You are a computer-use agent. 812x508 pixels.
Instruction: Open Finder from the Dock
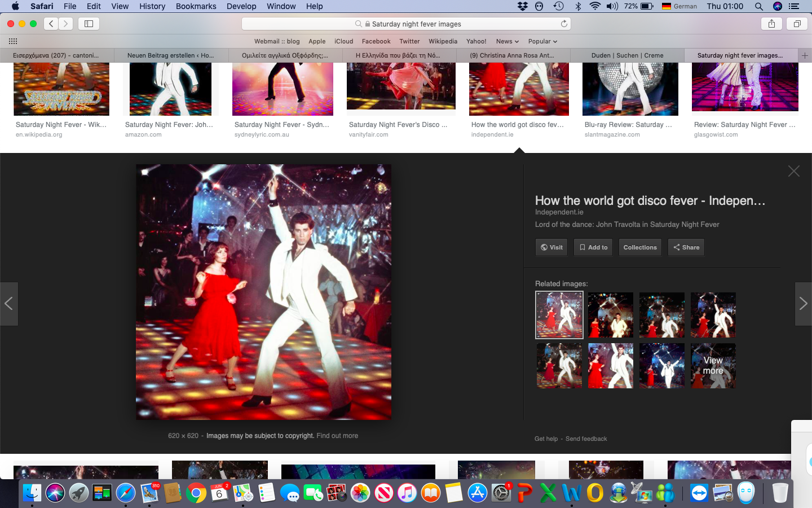click(32, 493)
